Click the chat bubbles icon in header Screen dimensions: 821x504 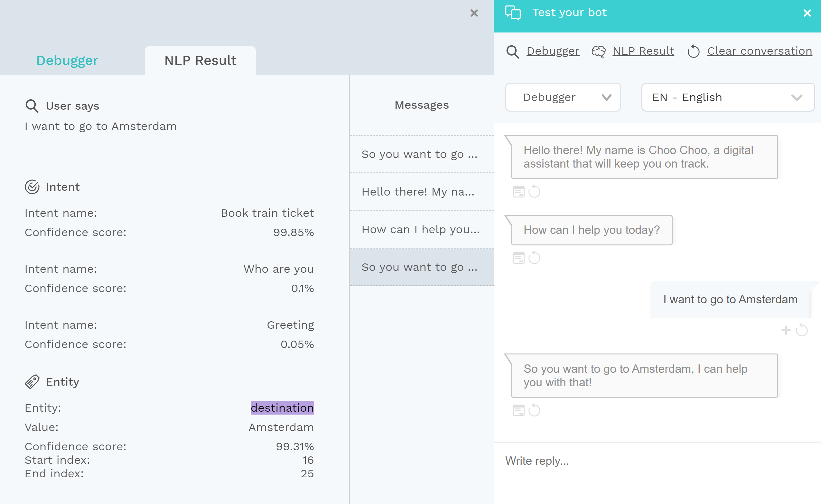coord(513,13)
